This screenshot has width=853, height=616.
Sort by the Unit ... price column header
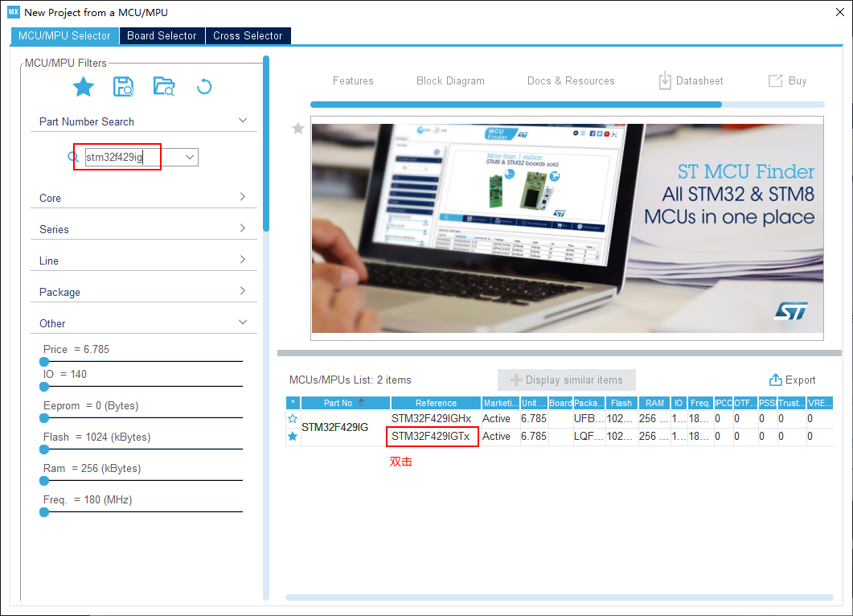coord(534,403)
